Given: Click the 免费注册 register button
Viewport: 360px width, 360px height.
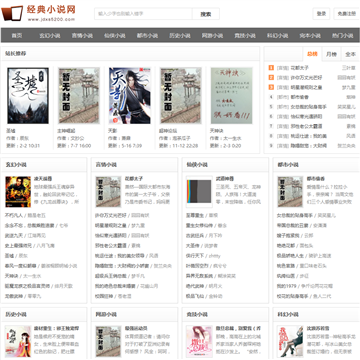Looking at the screenshot, I should 347,14.
